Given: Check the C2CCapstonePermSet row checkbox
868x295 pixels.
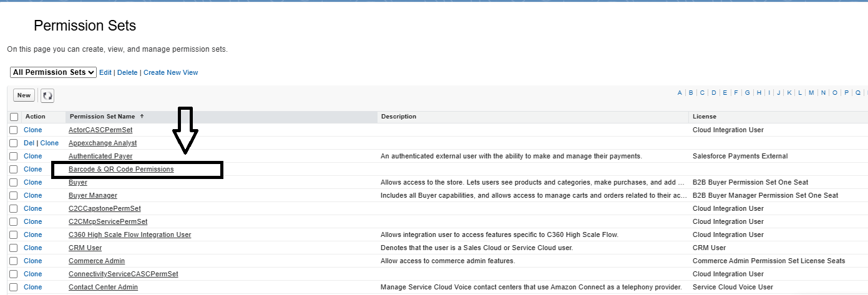Looking at the screenshot, I should point(14,208).
